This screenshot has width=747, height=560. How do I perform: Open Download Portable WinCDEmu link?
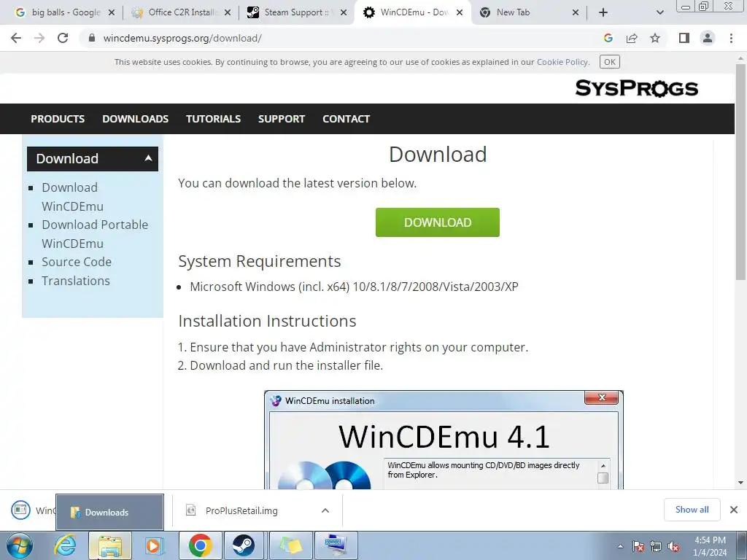pos(95,234)
